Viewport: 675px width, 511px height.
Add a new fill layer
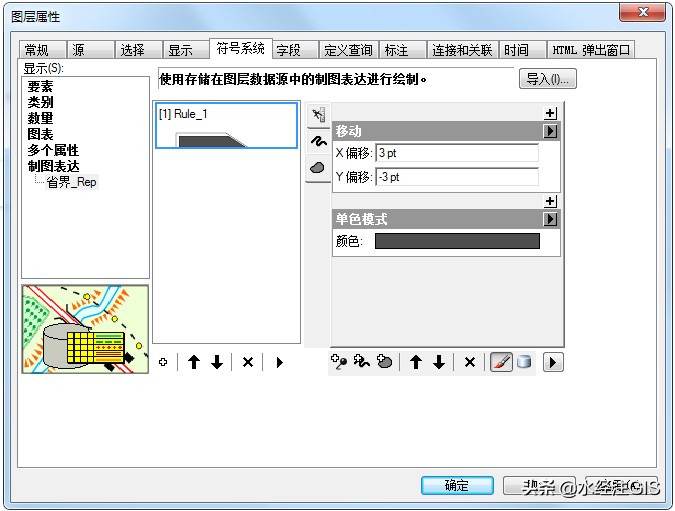pos(384,362)
